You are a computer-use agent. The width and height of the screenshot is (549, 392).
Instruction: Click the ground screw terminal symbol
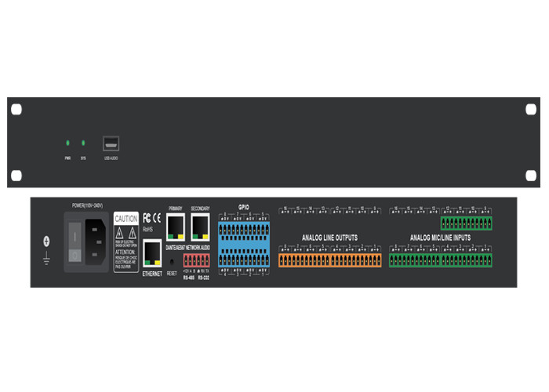45,242
